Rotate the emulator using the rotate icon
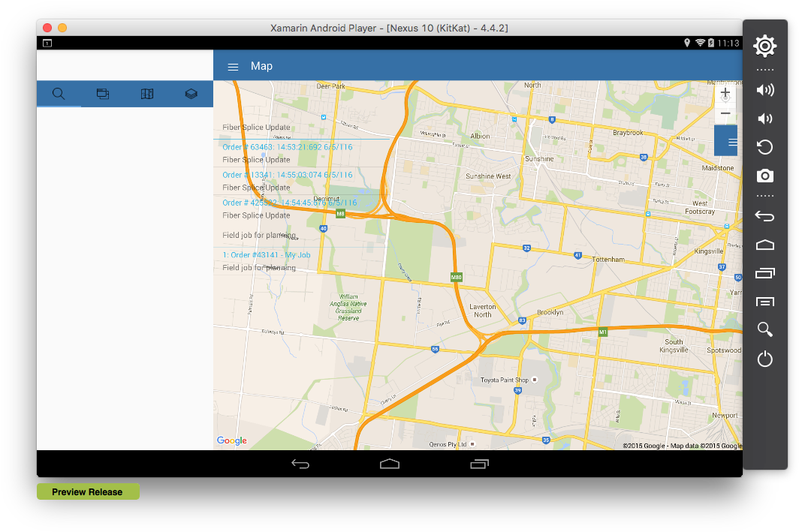This screenshot has width=799, height=532. coord(764,147)
